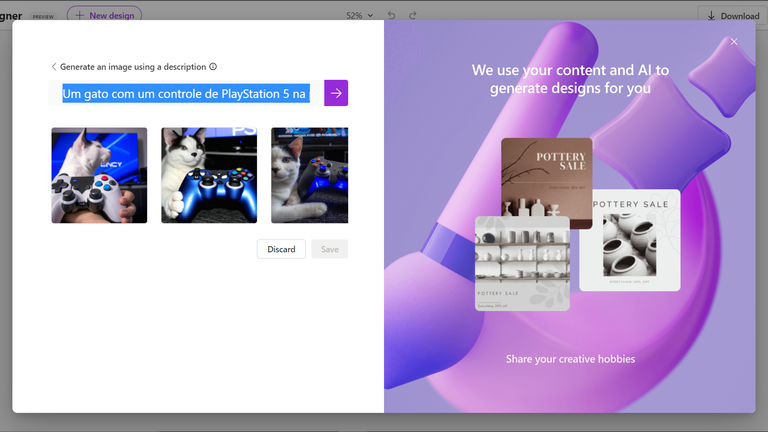This screenshot has width=768, height=432.
Task: Close the dialog with the X icon
Action: (x=734, y=42)
